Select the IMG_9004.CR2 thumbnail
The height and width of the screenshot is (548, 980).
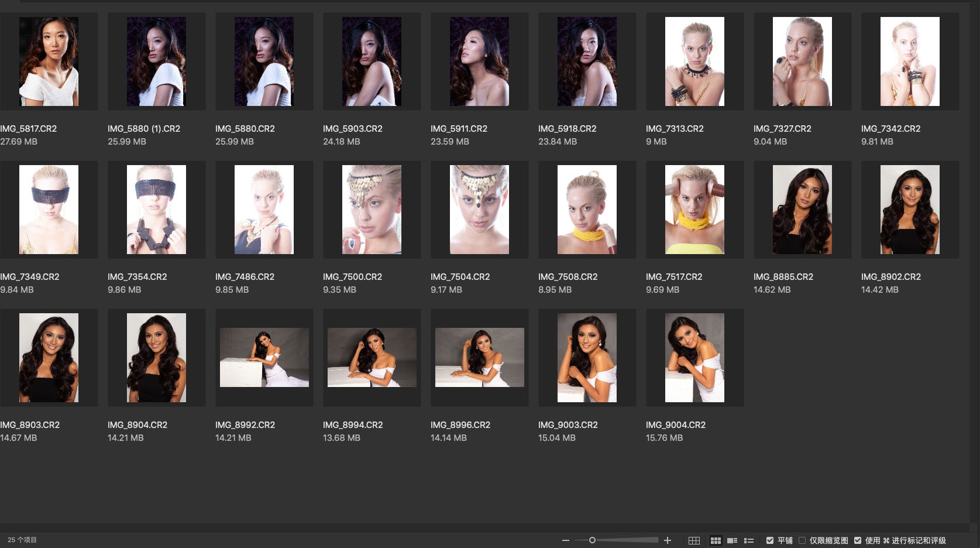[x=694, y=358]
